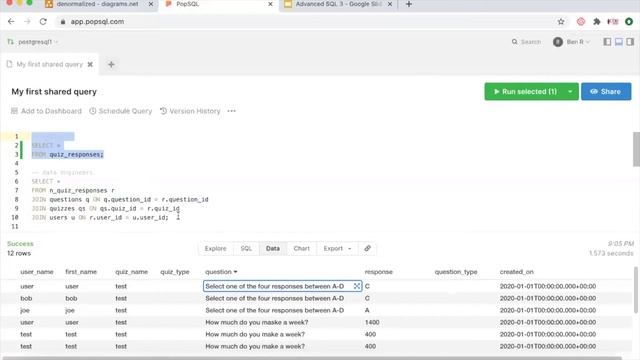Switch to Data results tab
The height and width of the screenshot is (360, 640).
pyautogui.click(x=273, y=249)
